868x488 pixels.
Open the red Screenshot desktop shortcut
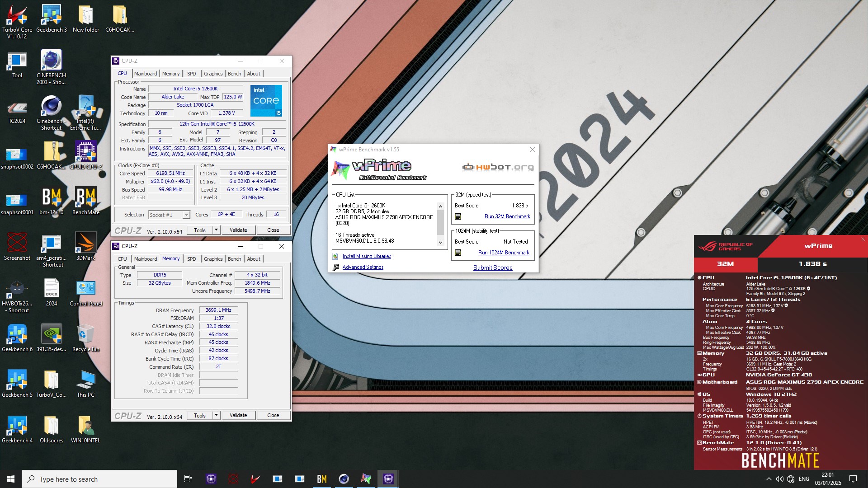[17, 247]
